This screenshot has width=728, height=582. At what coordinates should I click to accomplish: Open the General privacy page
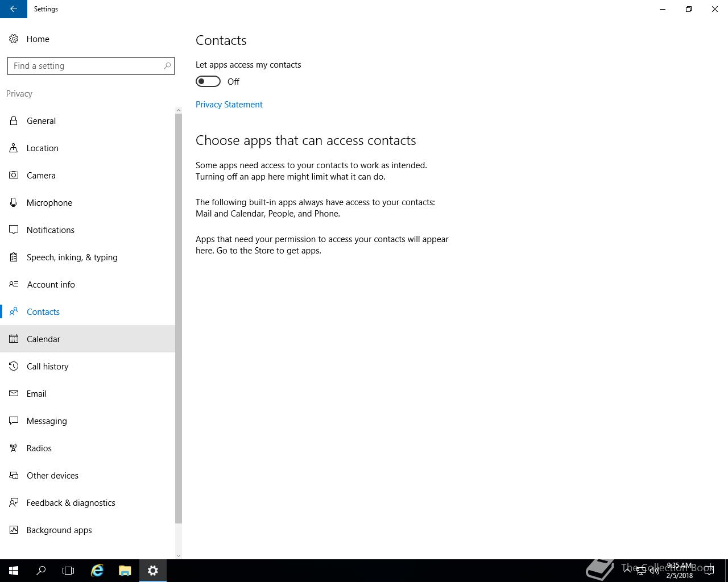click(x=88, y=120)
